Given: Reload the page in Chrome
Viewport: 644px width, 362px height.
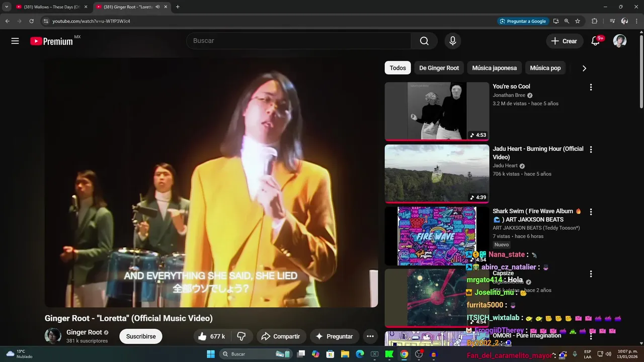Looking at the screenshot, I should [x=31, y=21].
